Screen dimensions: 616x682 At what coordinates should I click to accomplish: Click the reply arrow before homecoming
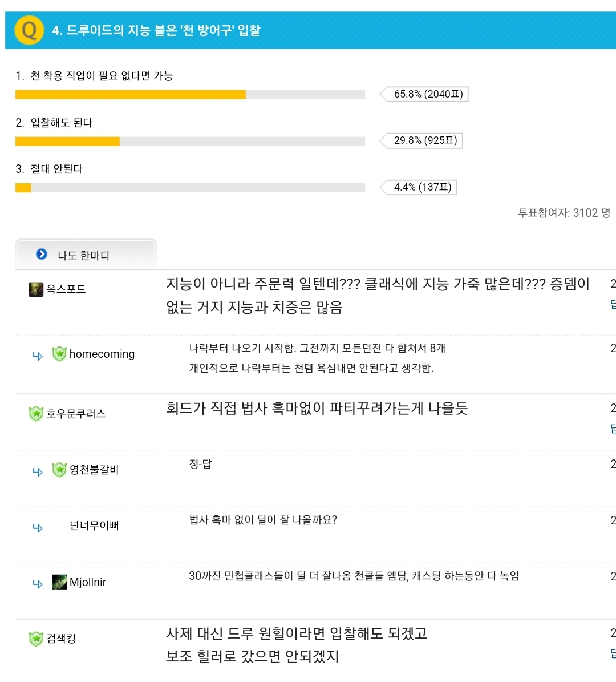click(38, 356)
